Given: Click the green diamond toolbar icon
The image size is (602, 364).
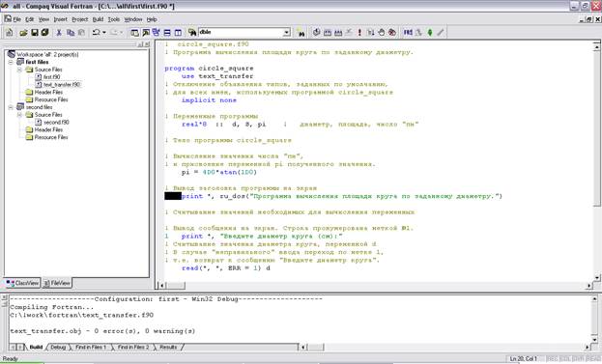Looking at the screenshot, I should [430, 33].
